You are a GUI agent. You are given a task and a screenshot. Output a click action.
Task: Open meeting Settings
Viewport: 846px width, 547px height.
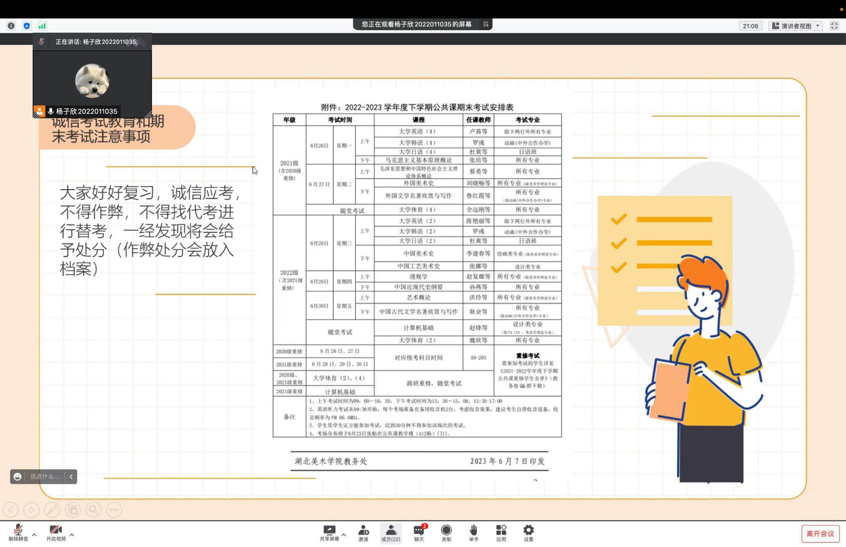[528, 532]
